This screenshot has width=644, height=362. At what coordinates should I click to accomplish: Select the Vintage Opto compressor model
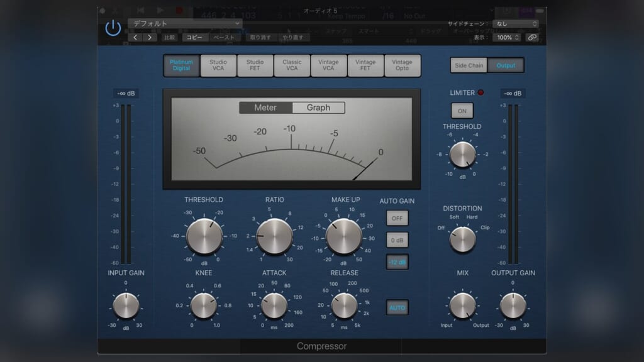[402, 65]
